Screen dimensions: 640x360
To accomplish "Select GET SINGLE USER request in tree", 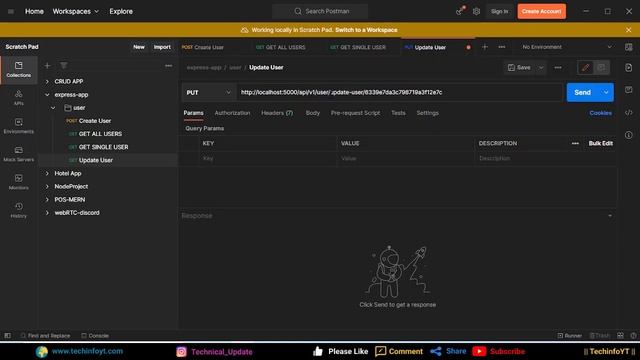I will coord(103,147).
